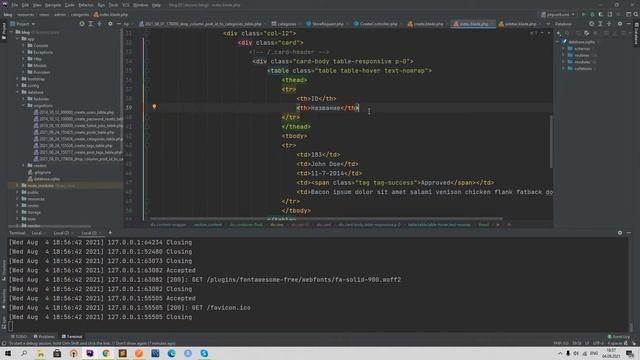640x360 pixels.
Task: Expand the Console folder
Action: (x=24, y=45)
